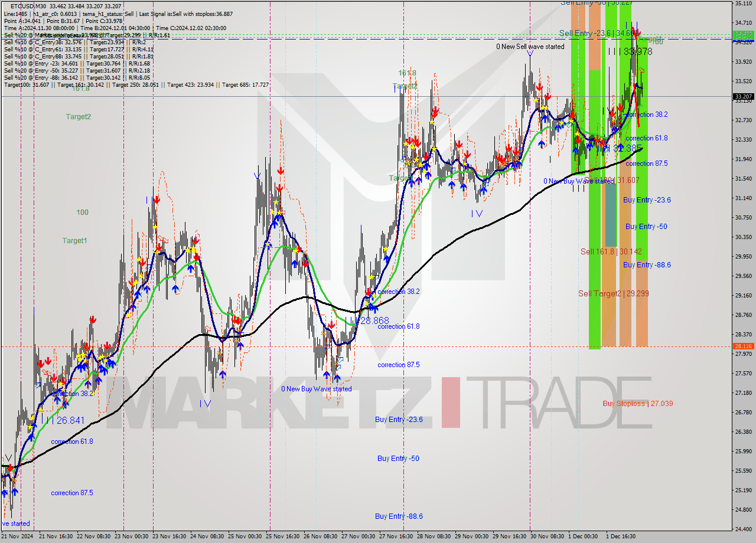Select the line starting 'Line:1485 | h1_atr_c0'
The width and height of the screenshot is (756, 543).
point(118,14)
